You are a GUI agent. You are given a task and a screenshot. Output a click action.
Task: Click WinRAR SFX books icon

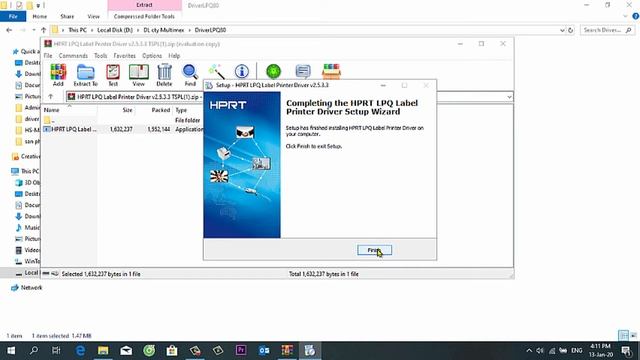point(331,71)
